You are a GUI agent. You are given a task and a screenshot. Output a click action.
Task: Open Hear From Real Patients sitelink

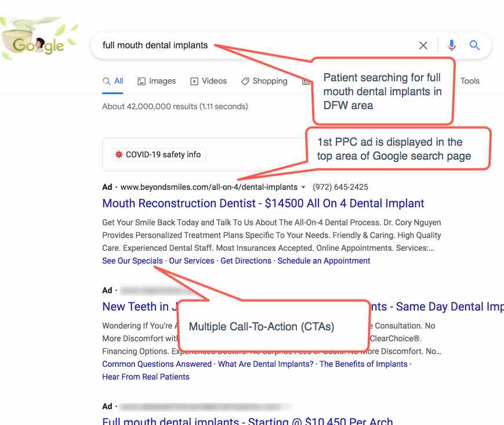[x=146, y=377]
